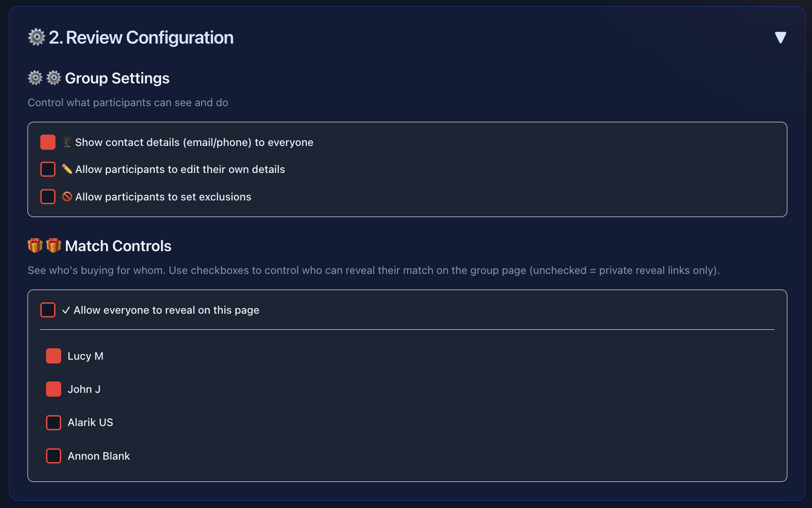Check Alarik US's reveal permission

53,422
